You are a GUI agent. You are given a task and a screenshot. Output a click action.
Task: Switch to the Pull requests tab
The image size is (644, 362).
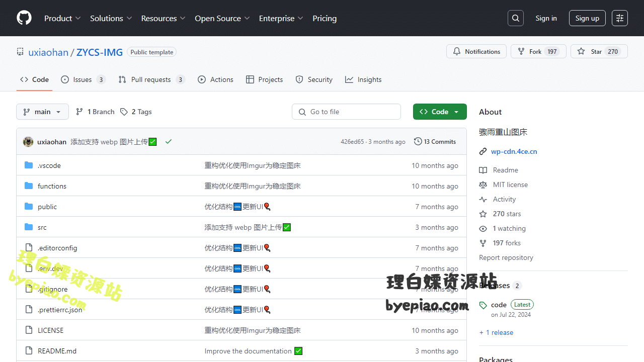tap(152, 79)
